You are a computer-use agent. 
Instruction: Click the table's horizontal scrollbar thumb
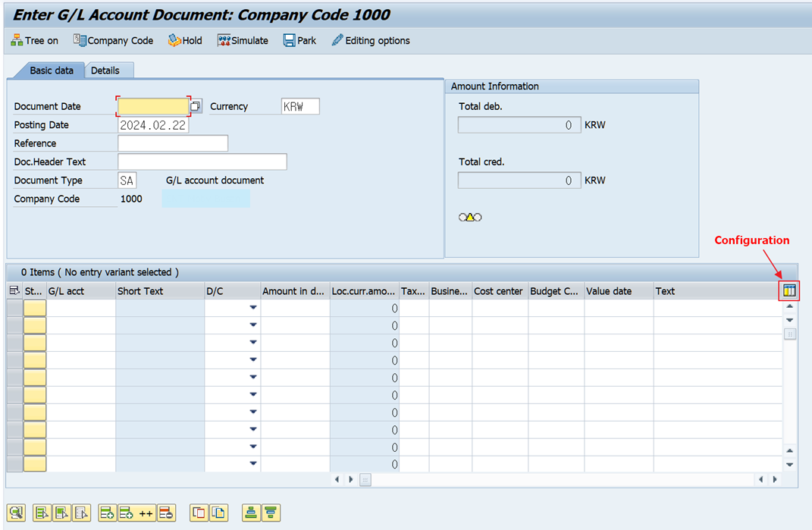[x=365, y=480]
